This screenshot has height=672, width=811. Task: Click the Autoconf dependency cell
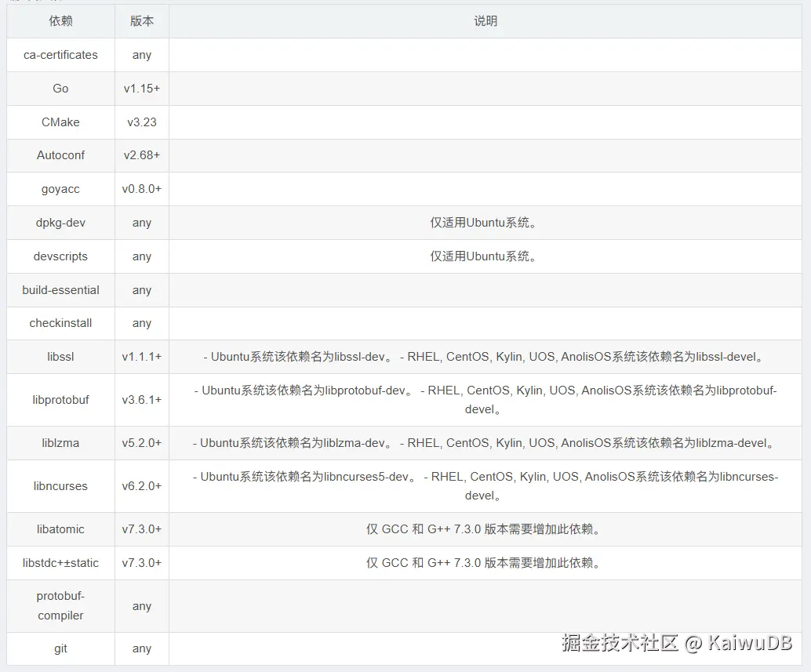pos(60,155)
